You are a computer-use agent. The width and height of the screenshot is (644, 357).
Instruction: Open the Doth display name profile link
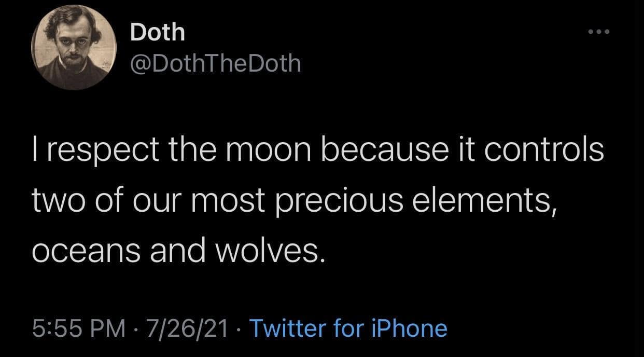tap(158, 32)
